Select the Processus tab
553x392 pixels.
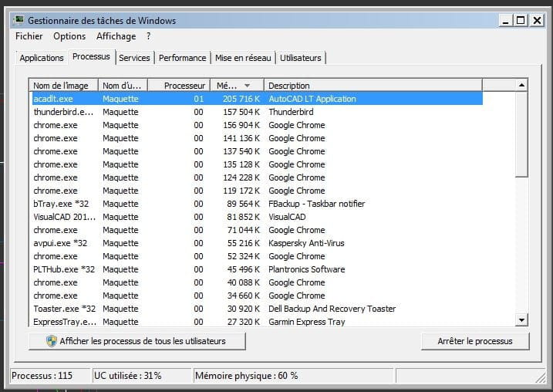tap(91, 56)
